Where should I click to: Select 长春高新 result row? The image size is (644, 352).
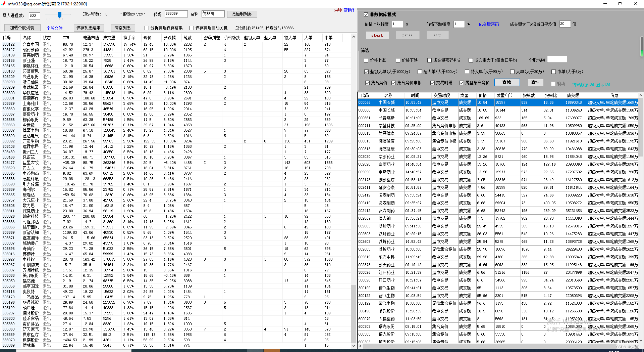(498, 118)
